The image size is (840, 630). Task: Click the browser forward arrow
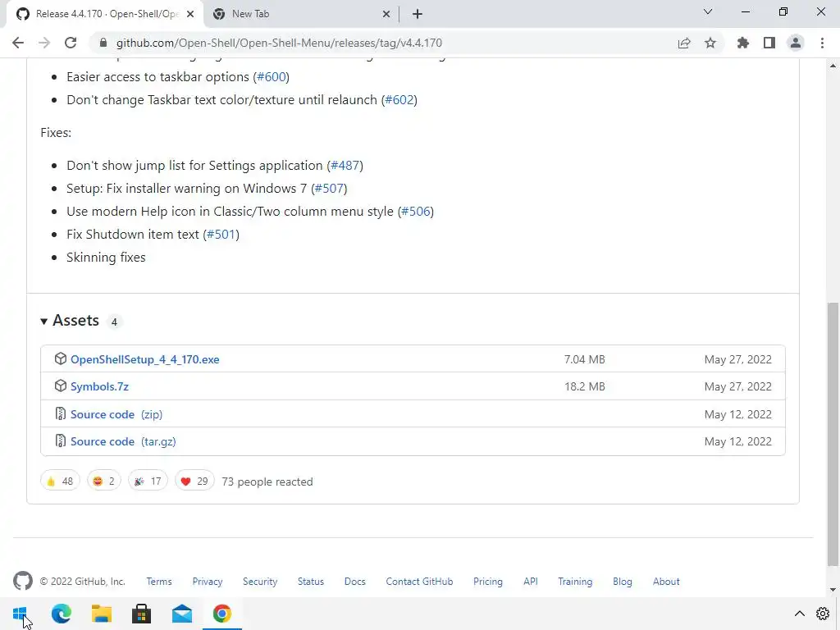44,43
